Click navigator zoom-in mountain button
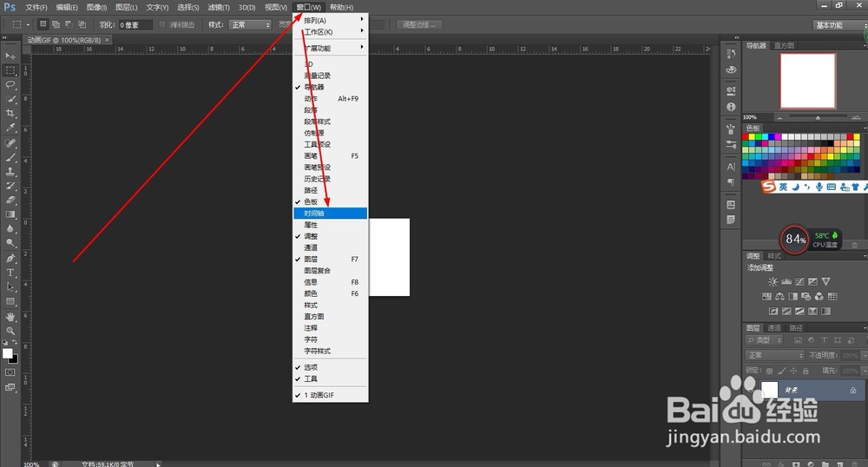 tap(856, 117)
